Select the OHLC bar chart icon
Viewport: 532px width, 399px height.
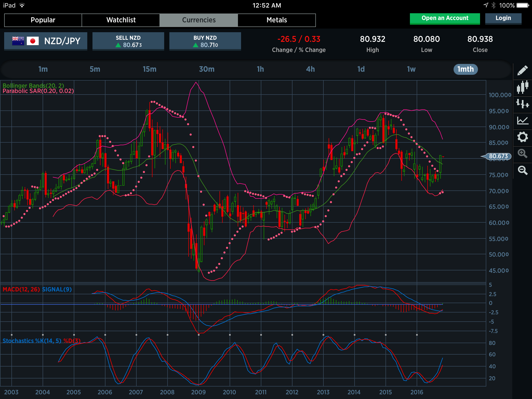tap(522, 104)
